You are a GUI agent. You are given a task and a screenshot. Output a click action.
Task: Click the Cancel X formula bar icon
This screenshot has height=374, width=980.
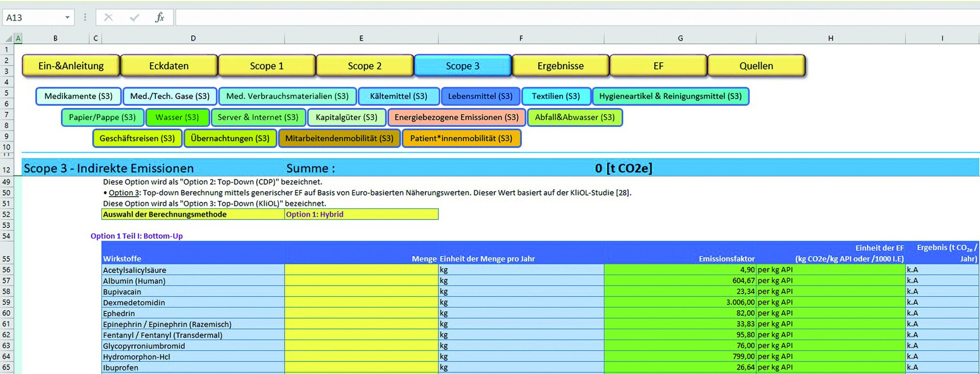point(108,18)
